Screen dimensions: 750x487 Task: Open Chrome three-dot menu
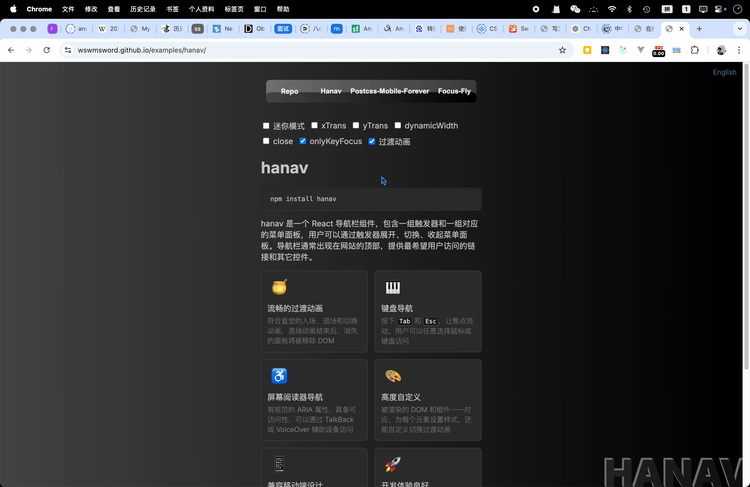(739, 50)
